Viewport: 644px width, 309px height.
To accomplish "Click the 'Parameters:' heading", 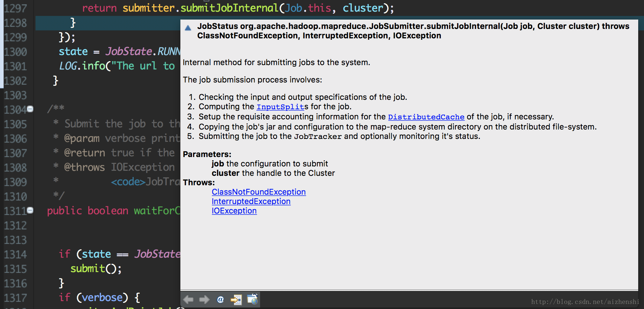I will coord(207,154).
